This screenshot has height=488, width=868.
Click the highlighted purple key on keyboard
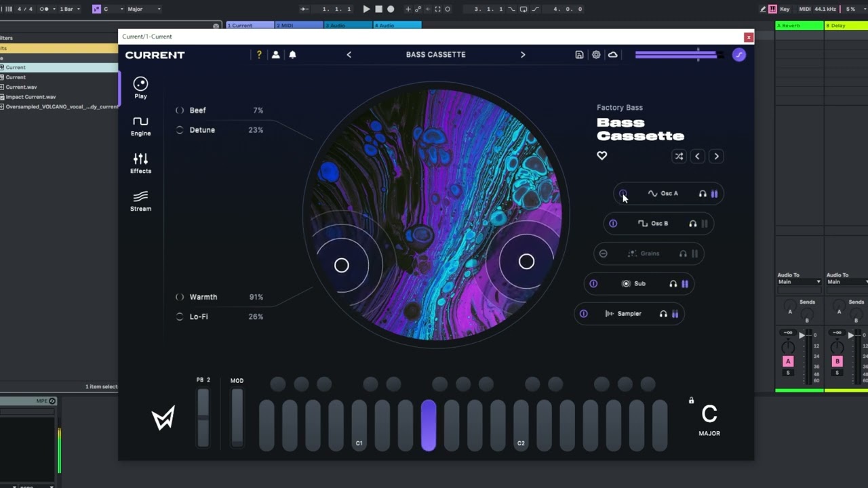(x=429, y=425)
